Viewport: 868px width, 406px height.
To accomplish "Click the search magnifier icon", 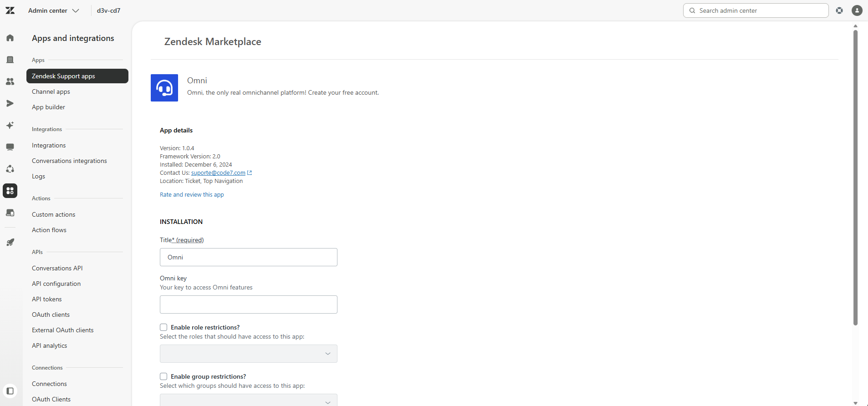I will (692, 10).
